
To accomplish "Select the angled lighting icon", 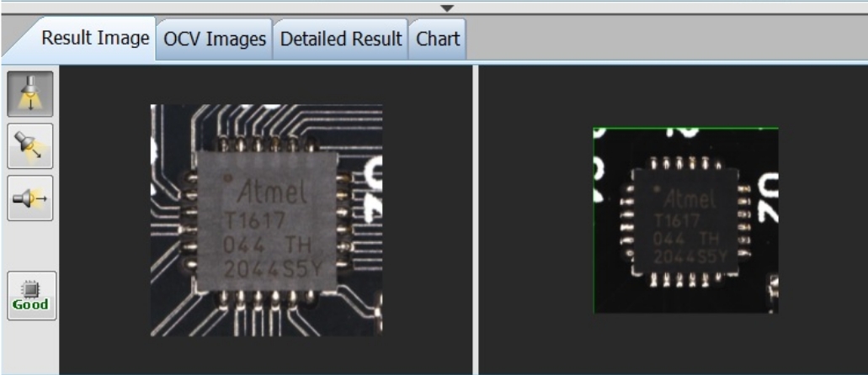I will pyautogui.click(x=30, y=145).
